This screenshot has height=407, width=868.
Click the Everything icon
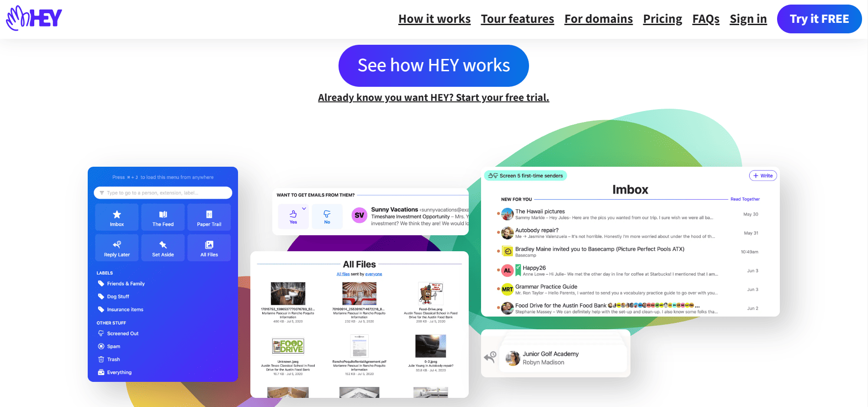pyautogui.click(x=101, y=372)
